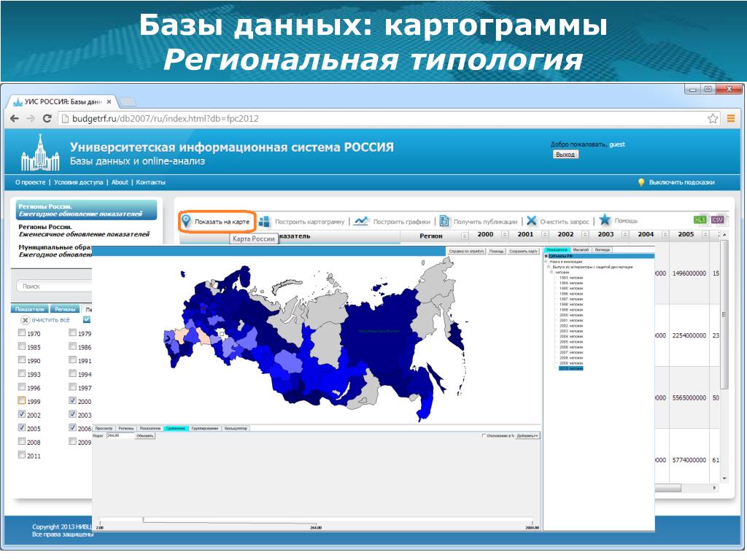
Task: Click the очистить всё circle-x icon
Action: (x=26, y=320)
